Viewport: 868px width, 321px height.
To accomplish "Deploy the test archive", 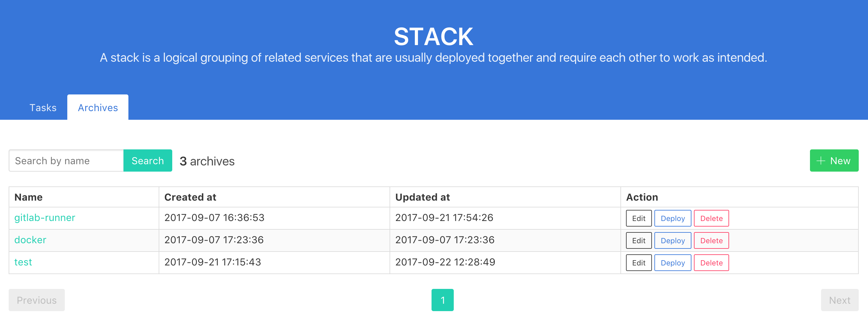I will pos(673,263).
